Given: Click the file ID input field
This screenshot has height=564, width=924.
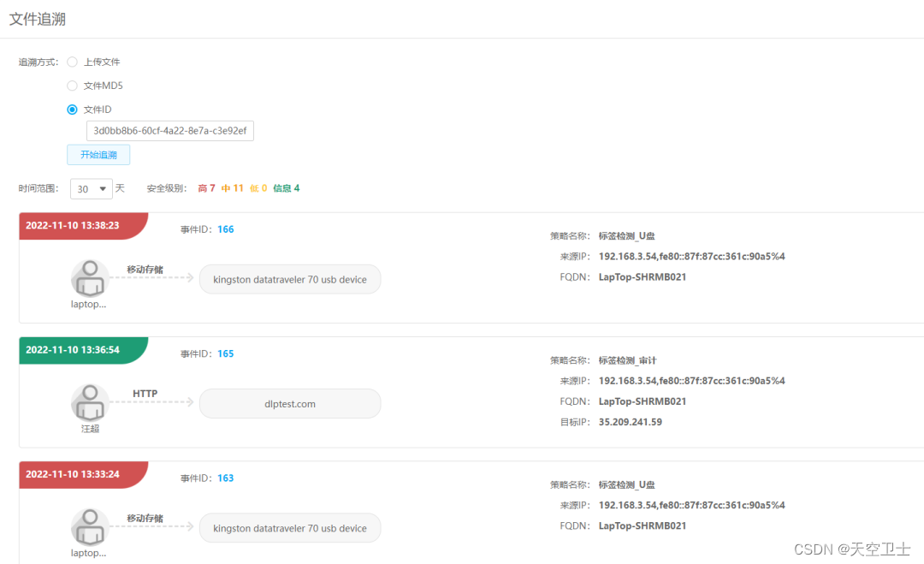Looking at the screenshot, I should [x=169, y=131].
